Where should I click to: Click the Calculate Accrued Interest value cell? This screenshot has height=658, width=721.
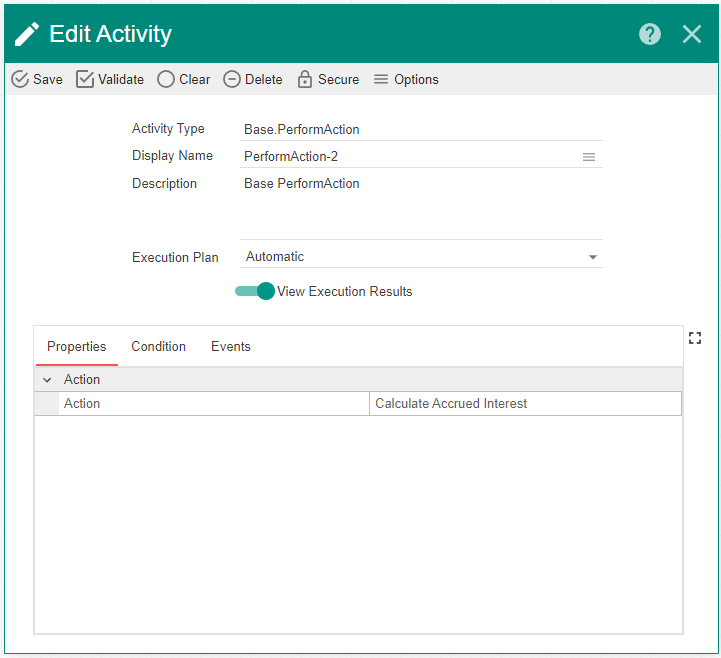525,404
